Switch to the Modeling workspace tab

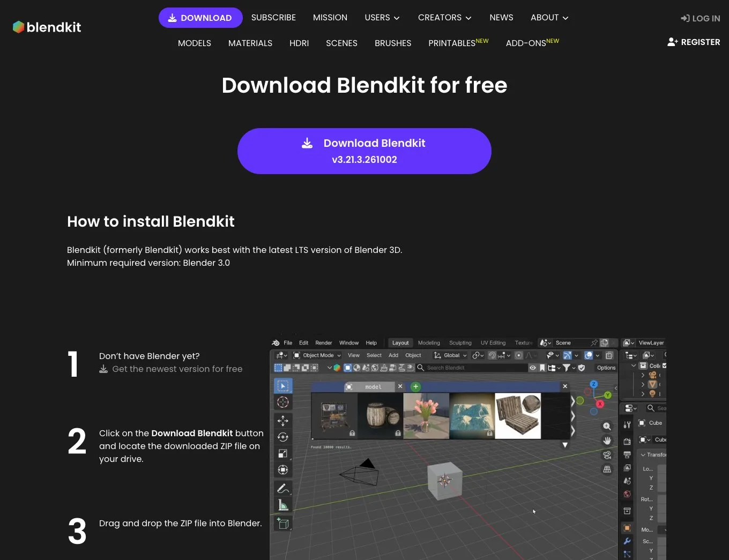(x=429, y=343)
